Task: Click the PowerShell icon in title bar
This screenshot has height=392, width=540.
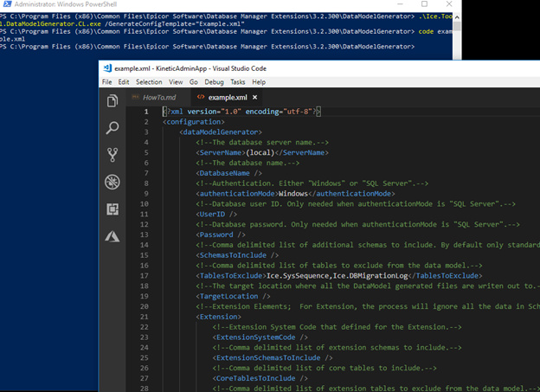Action: 7,4
